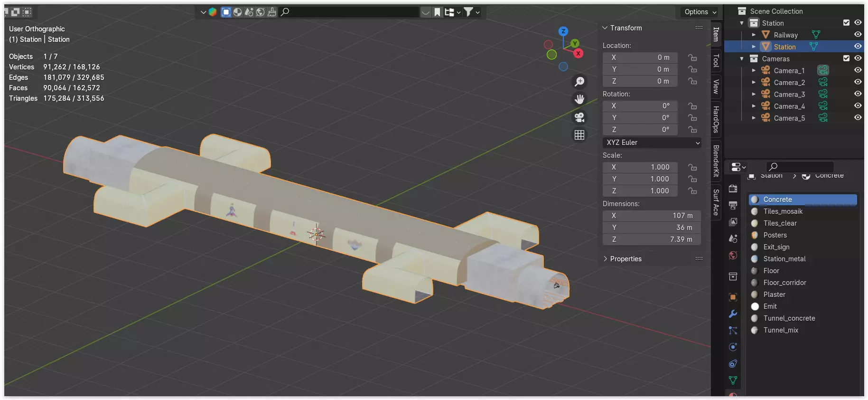The height and width of the screenshot is (400, 868).
Task: Hide the Railway object
Action: [x=858, y=35]
